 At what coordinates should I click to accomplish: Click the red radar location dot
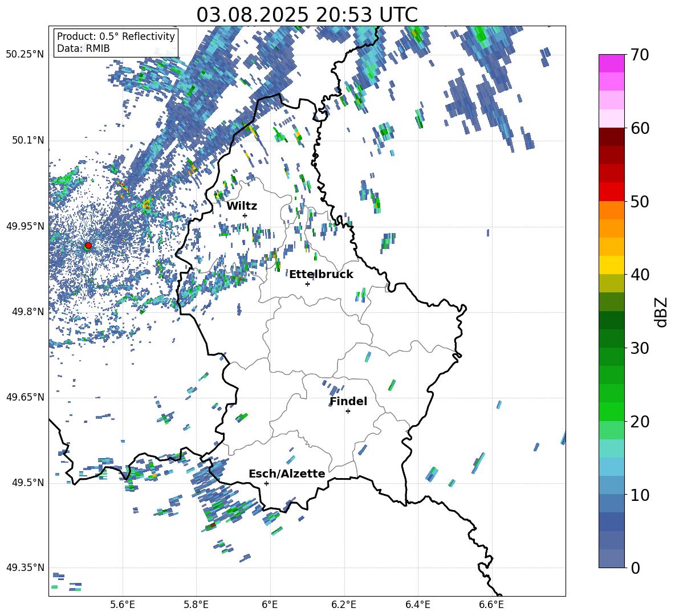tap(88, 245)
